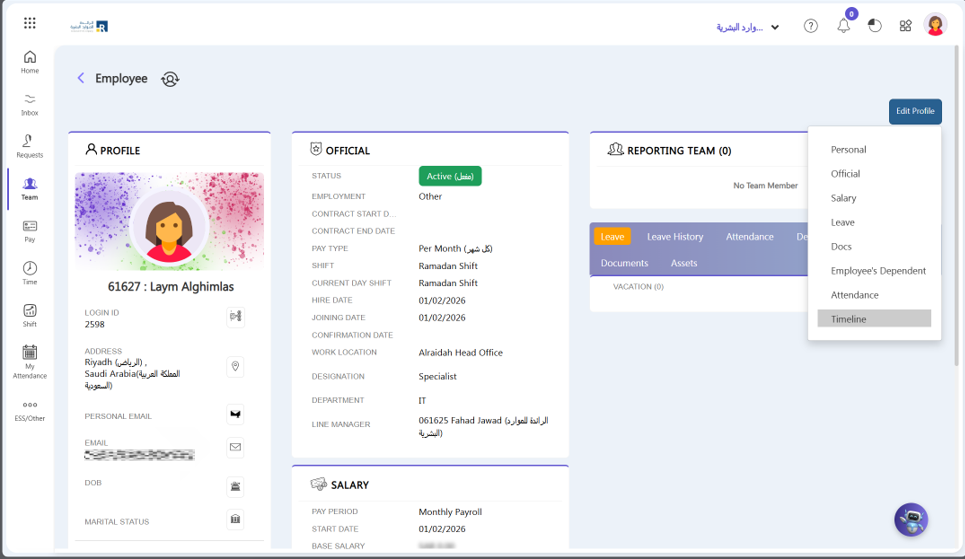
Task: Go to My Attendance in sidebar
Action: [30, 361]
